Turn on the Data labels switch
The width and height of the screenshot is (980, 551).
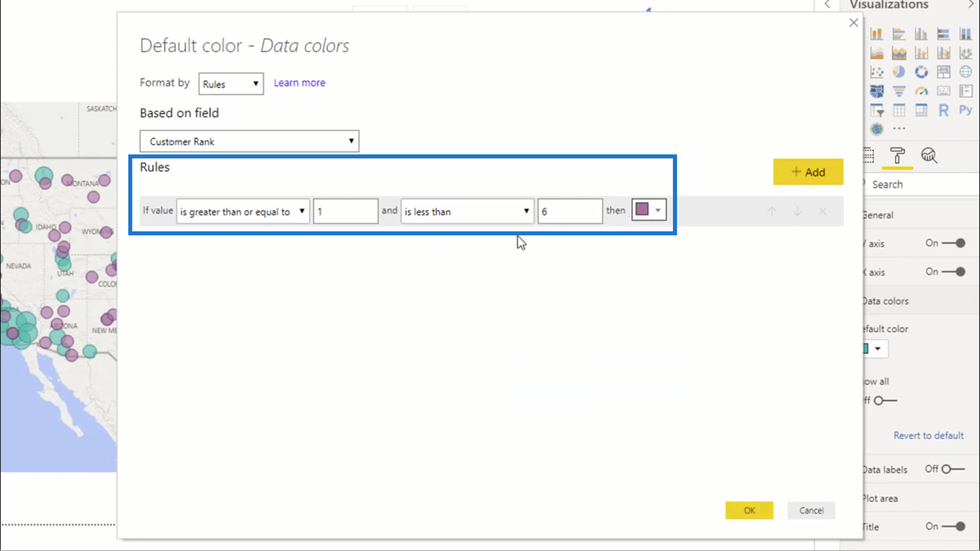[x=953, y=470]
